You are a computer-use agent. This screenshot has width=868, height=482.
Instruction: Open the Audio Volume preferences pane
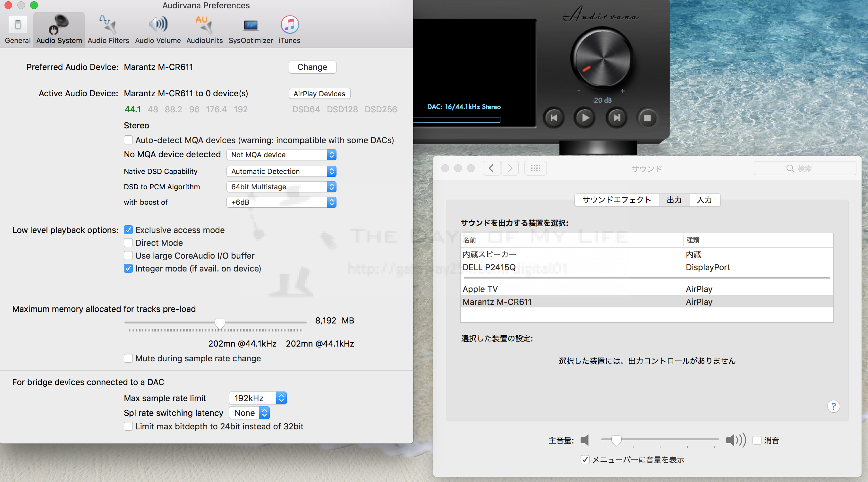tap(158, 30)
